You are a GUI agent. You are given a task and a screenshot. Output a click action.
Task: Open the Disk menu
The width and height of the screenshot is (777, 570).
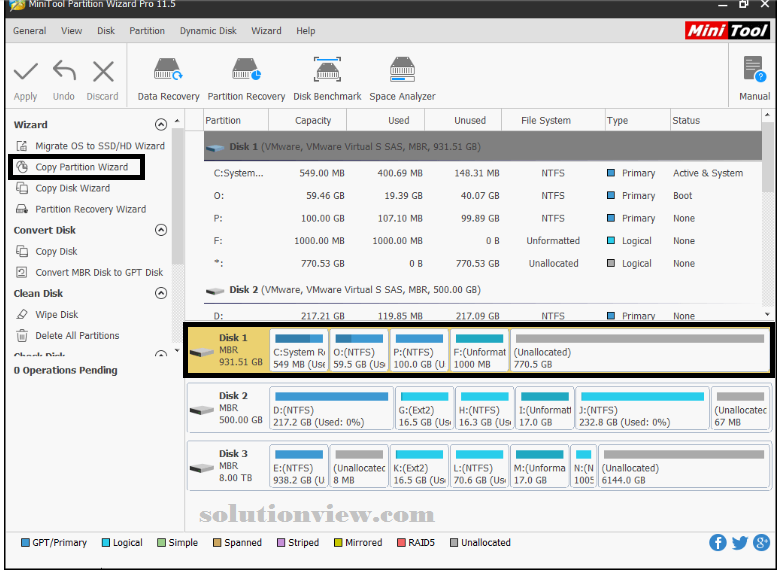pyautogui.click(x=106, y=31)
